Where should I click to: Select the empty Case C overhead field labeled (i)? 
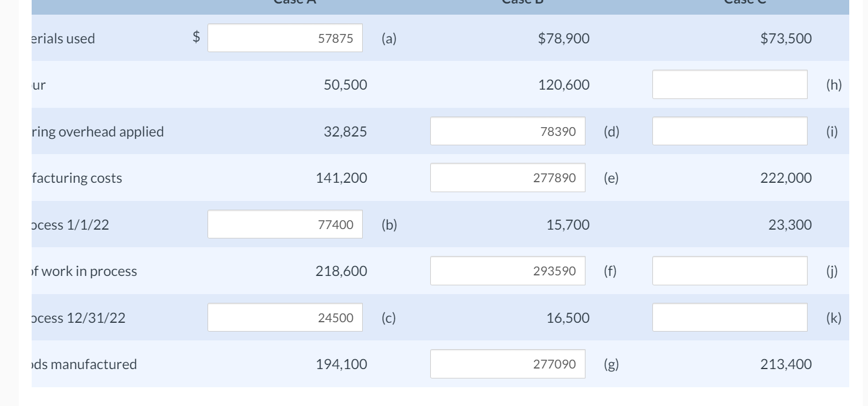[x=730, y=131]
